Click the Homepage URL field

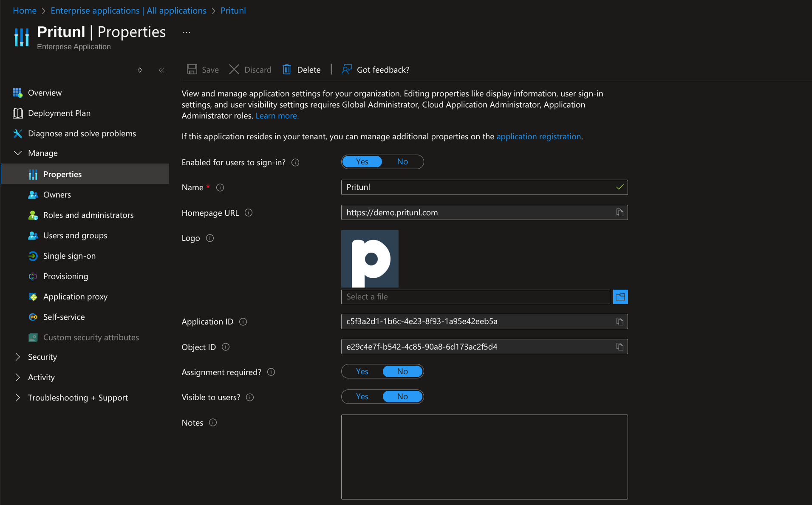pyautogui.click(x=484, y=212)
